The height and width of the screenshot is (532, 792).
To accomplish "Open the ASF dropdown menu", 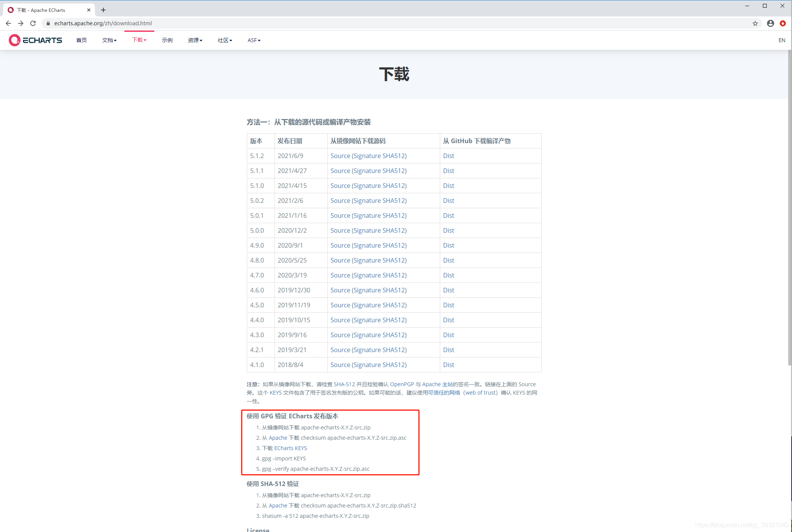I will [254, 40].
